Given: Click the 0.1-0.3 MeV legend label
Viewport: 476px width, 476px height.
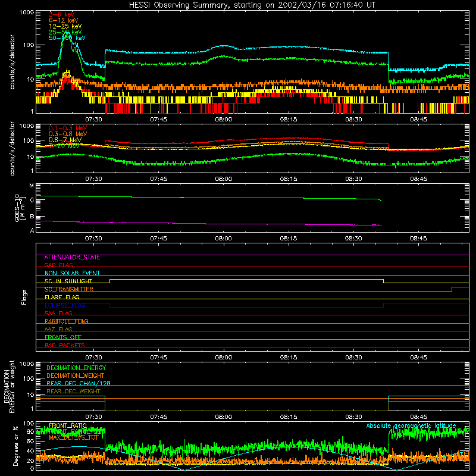Looking at the screenshot, I should [x=68, y=128].
